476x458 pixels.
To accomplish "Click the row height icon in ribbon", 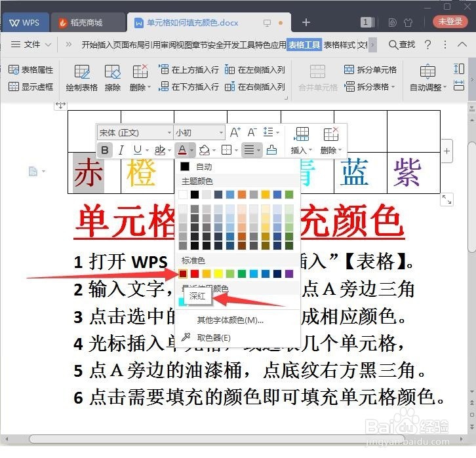I will click(459, 69).
